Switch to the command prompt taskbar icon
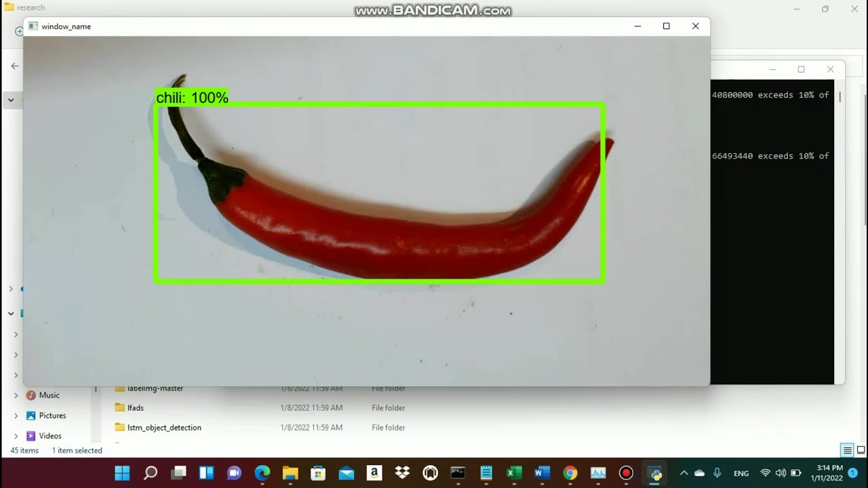This screenshot has height=488, width=868. [x=458, y=472]
